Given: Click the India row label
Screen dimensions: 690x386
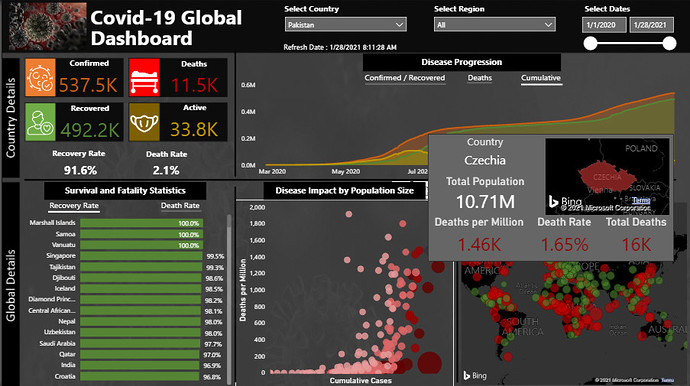Looking at the screenshot, I should [68, 365].
